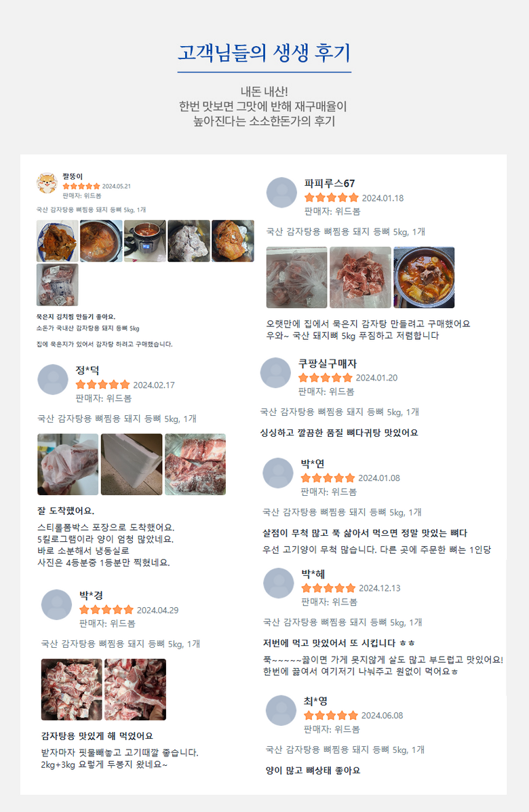The height and width of the screenshot is (812, 529).
Task: Click 최*영's gray profile avatar
Action: pyautogui.click(x=281, y=710)
